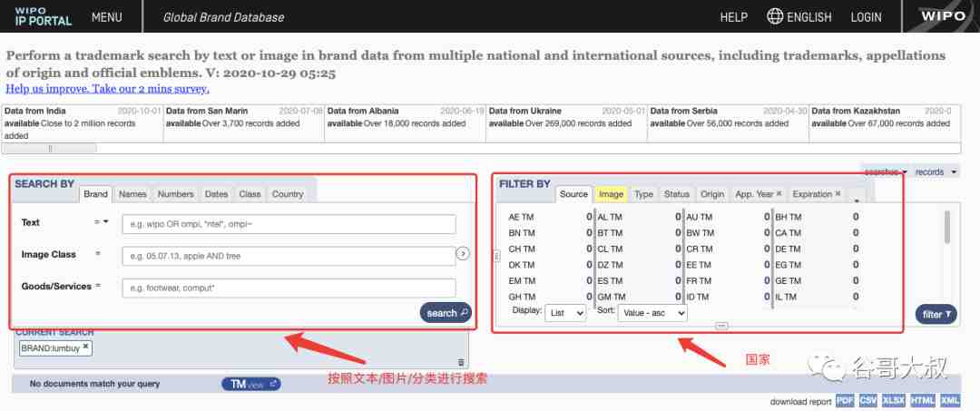Download the report as CSV

(x=868, y=400)
